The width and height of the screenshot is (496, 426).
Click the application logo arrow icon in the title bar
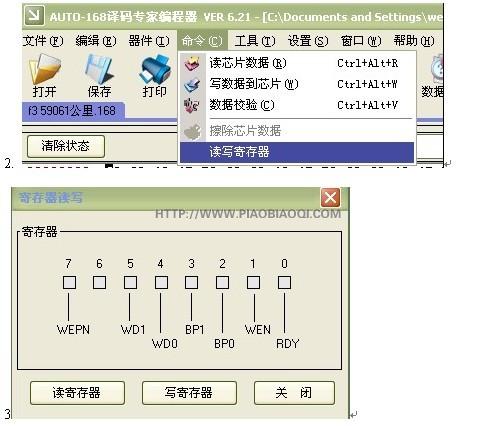coord(34,16)
